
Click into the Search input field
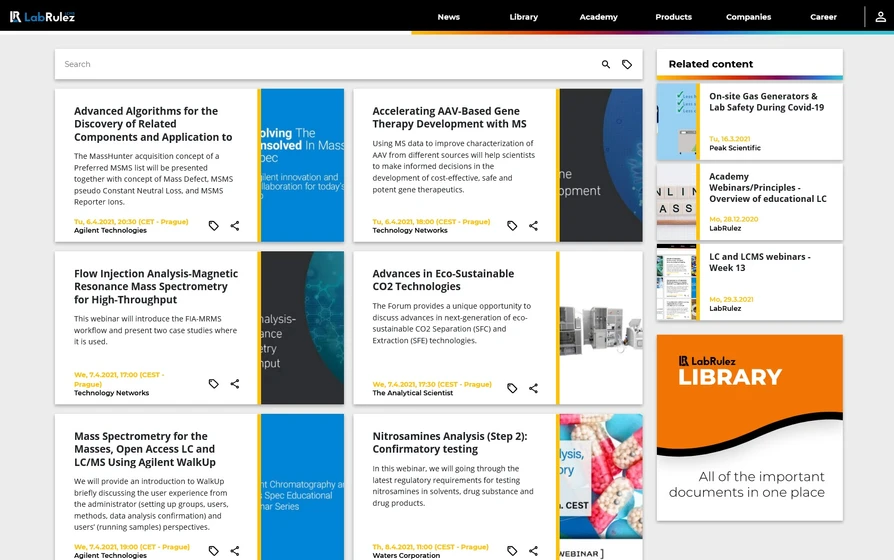click(320, 64)
